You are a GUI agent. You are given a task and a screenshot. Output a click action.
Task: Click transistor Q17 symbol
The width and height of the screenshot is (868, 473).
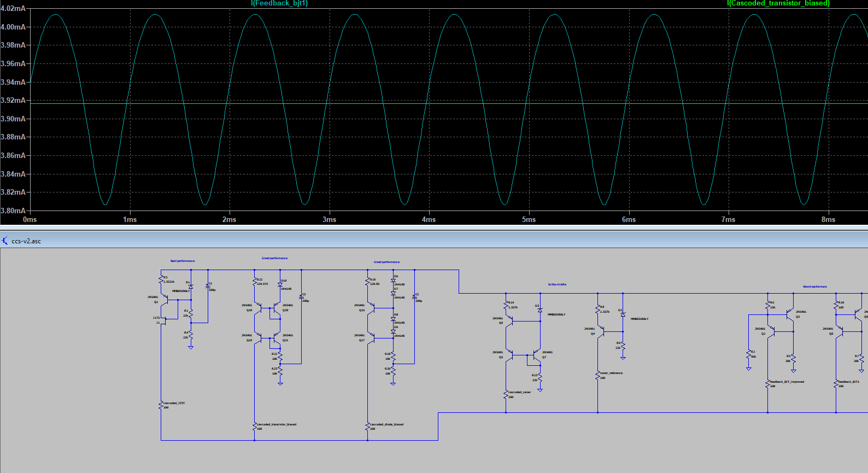pos(371,339)
